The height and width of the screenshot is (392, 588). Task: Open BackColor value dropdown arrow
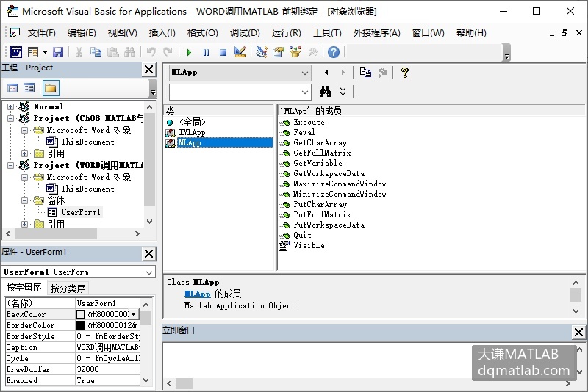click(x=134, y=314)
